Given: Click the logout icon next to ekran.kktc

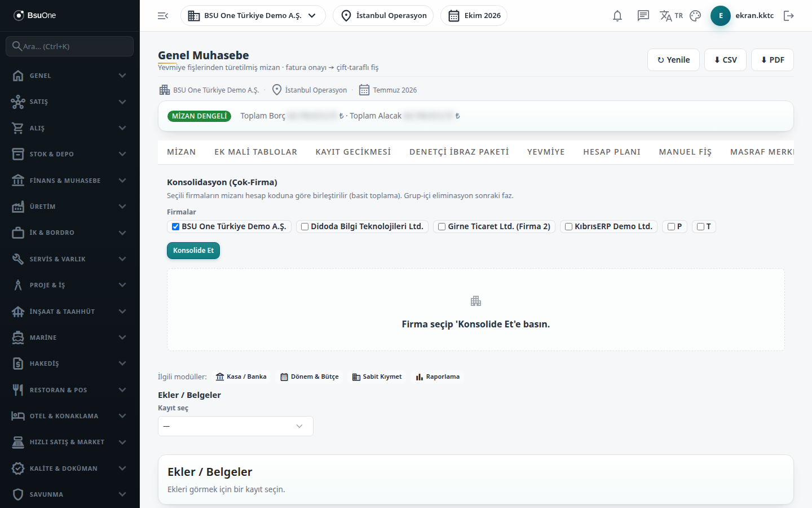Looking at the screenshot, I should pos(789,16).
